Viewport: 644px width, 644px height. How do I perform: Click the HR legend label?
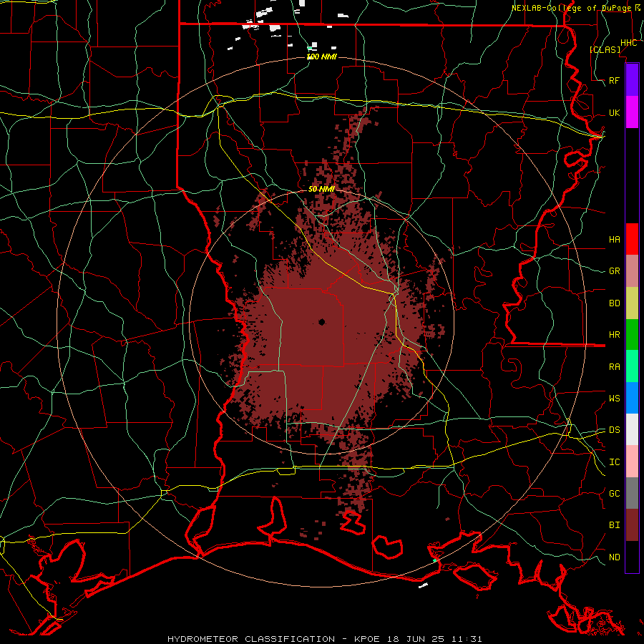[x=615, y=335]
